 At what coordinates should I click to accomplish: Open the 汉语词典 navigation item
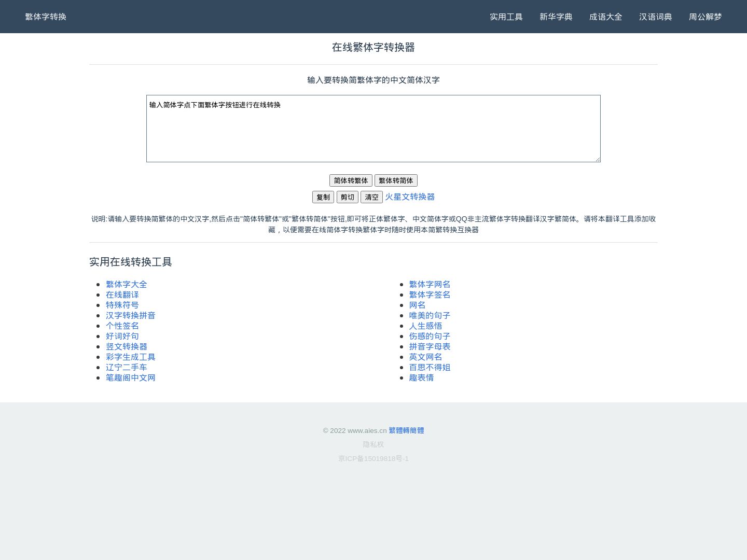coord(655,17)
